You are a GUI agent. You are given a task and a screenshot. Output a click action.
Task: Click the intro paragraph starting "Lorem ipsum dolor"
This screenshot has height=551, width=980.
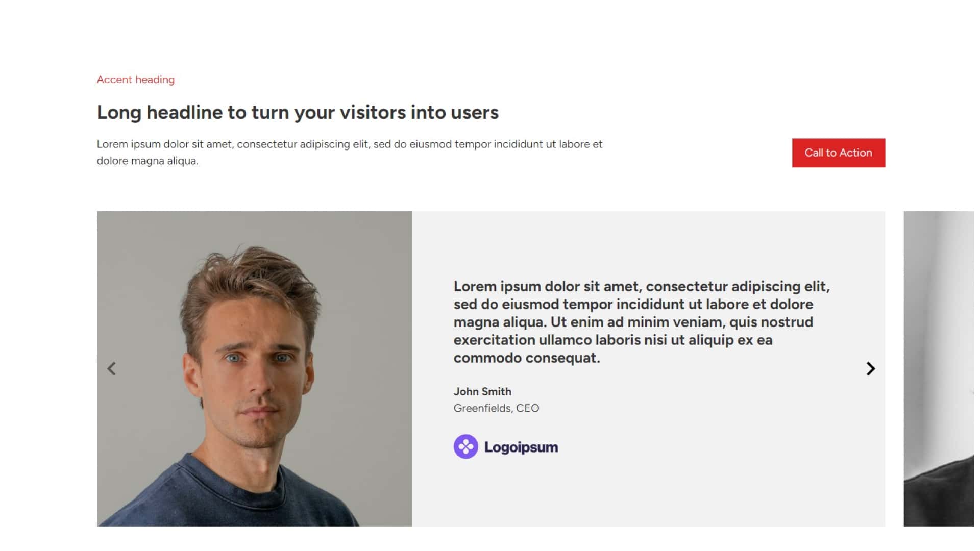349,144
